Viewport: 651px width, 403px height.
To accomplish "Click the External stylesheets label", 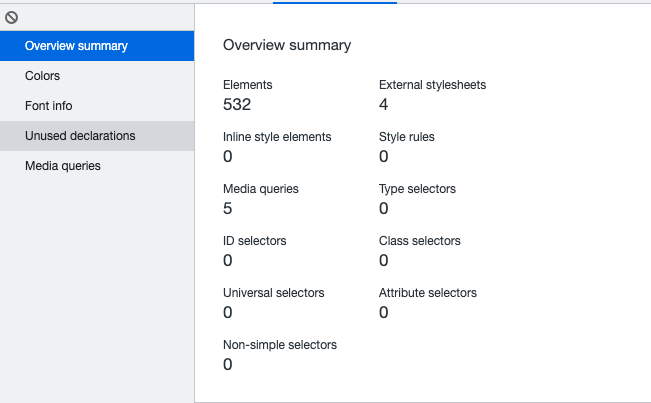I will 433,85.
